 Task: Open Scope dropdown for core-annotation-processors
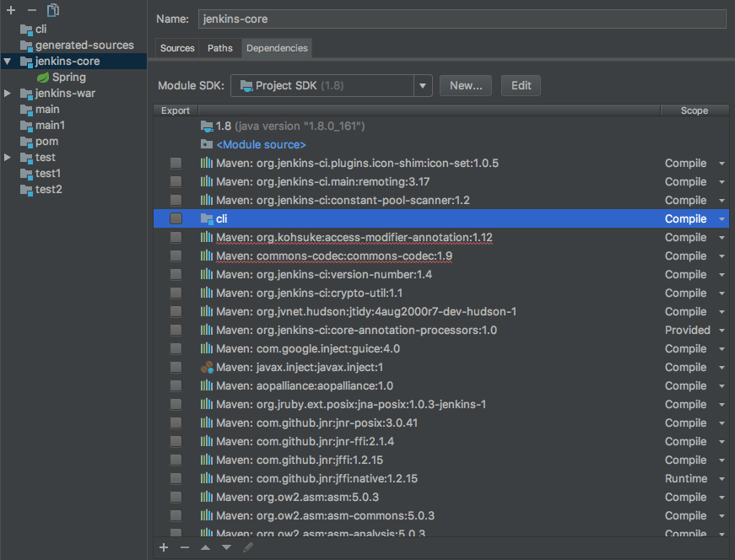tap(721, 331)
